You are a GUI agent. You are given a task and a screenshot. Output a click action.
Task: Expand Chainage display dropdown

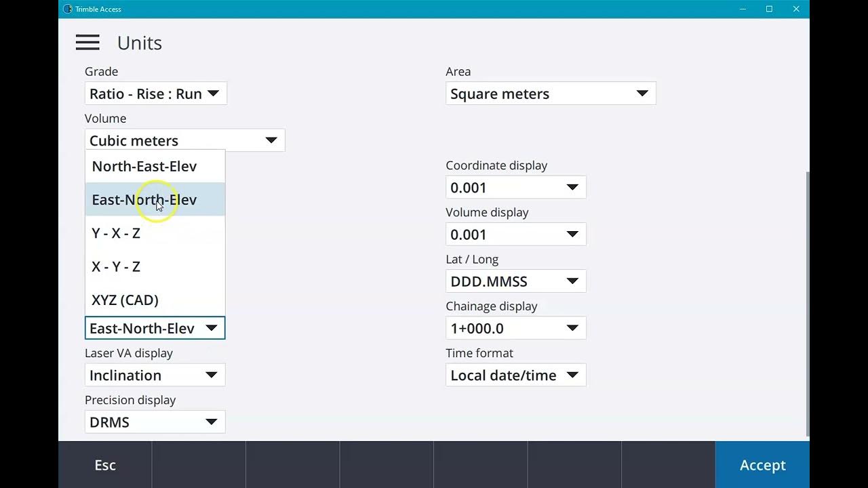coord(515,328)
